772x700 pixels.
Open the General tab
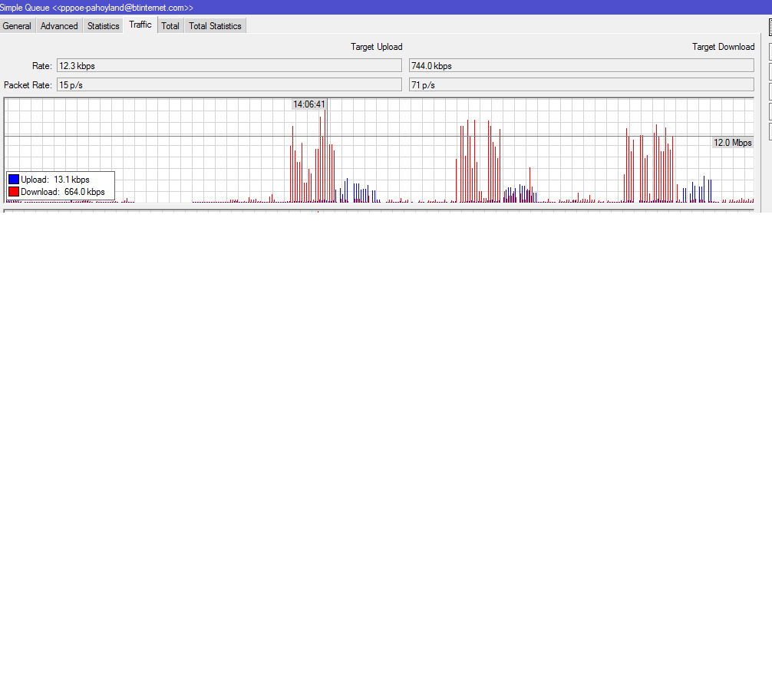17,26
